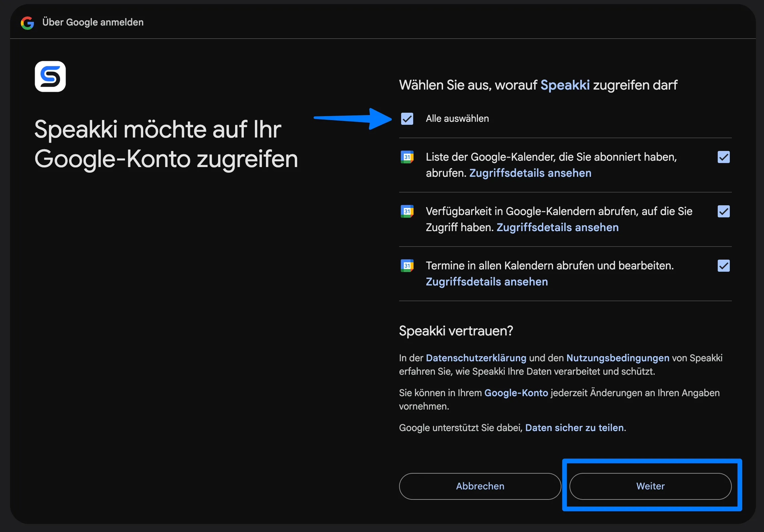Click the Abbrechen button

coord(480,486)
